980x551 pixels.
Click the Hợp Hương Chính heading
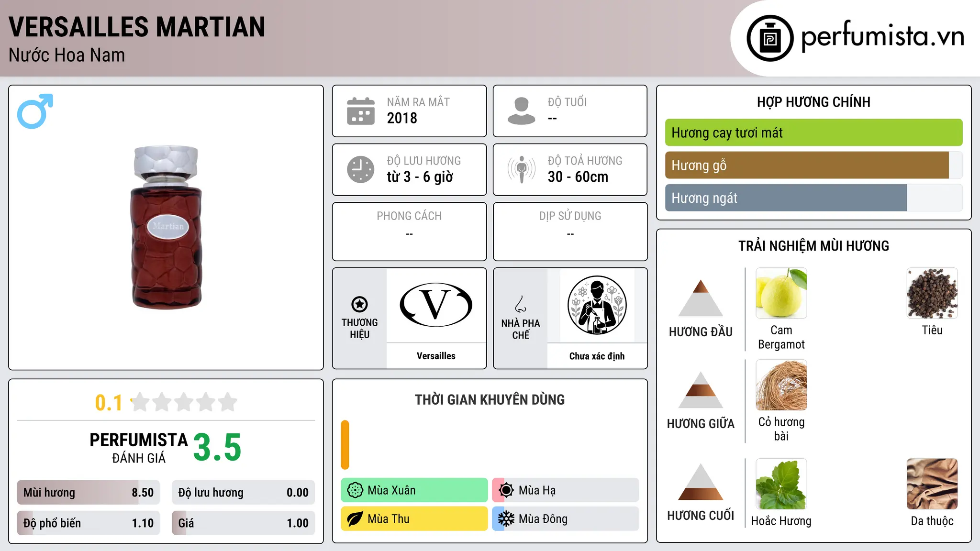pyautogui.click(x=813, y=102)
